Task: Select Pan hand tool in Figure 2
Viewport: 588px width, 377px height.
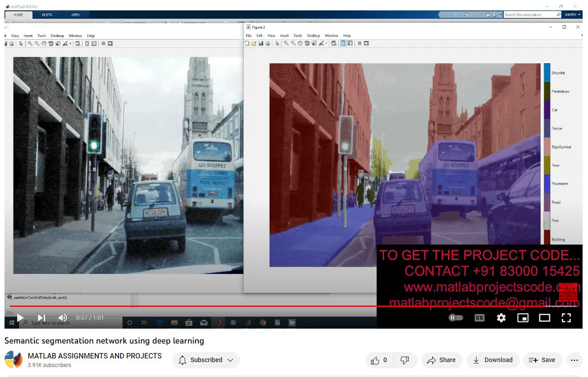Action: [300, 43]
